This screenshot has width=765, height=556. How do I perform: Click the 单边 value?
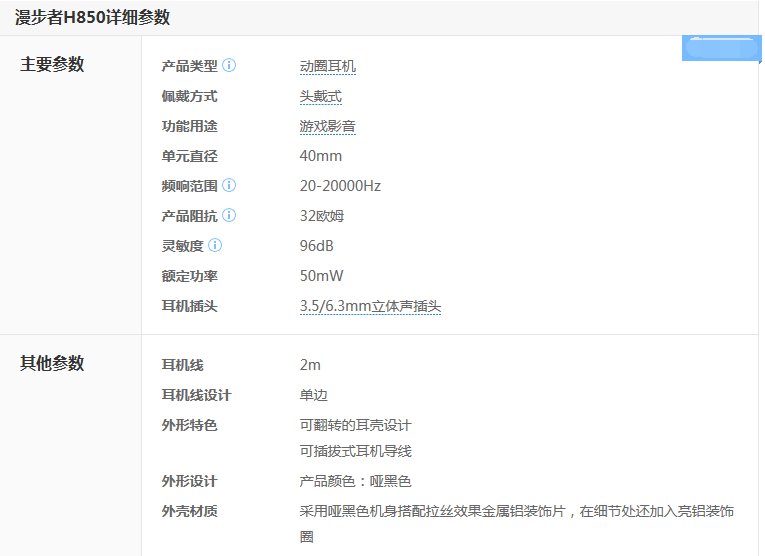(314, 395)
